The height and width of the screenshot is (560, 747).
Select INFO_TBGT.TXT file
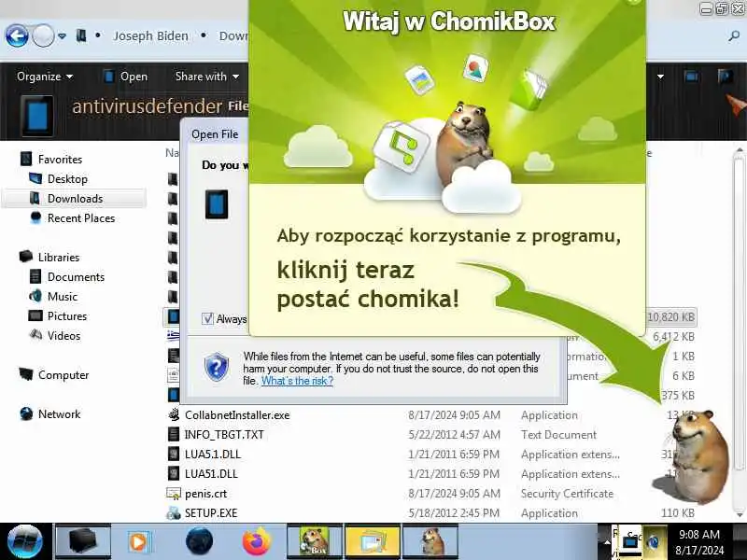click(224, 435)
